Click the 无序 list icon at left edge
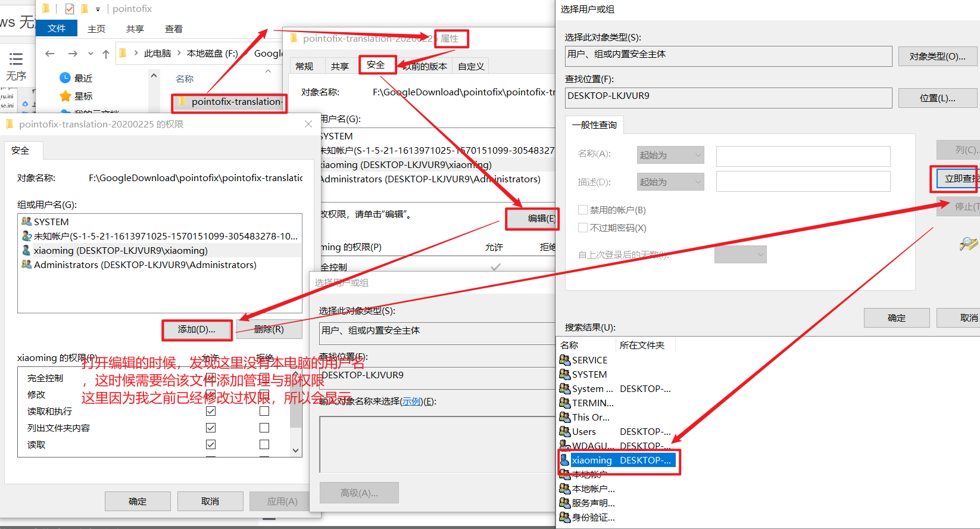980x529 pixels. (16, 58)
